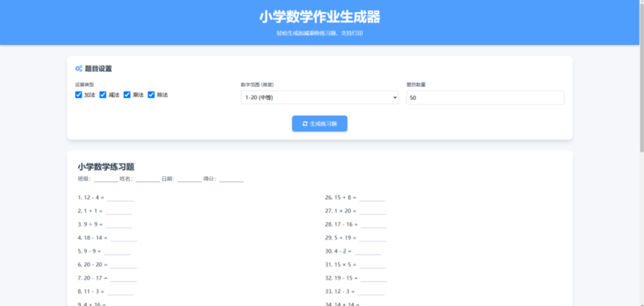Click problem 3. 9 ÷ 9 =
Image resolution: width=644 pixels, height=306 pixels.
coord(90,224)
